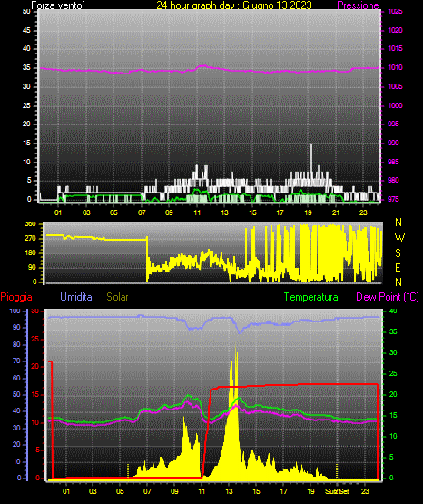Click the 'Solar' legend label

point(117,297)
